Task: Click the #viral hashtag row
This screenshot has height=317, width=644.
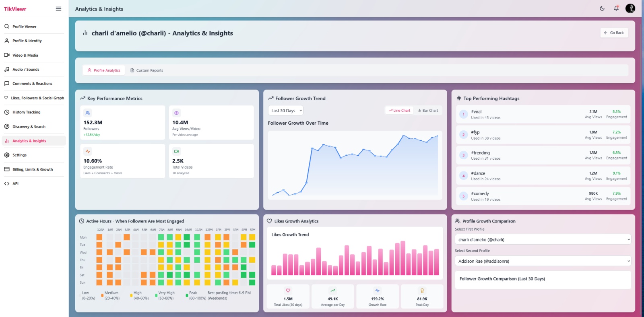Action: coord(543,115)
